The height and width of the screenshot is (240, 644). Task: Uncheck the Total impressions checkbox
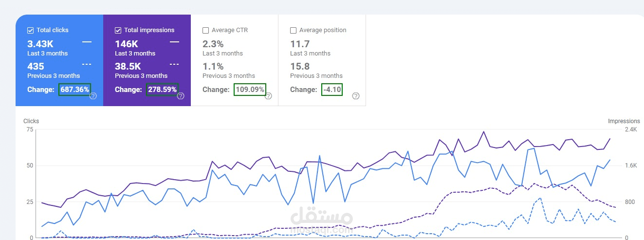(x=118, y=30)
